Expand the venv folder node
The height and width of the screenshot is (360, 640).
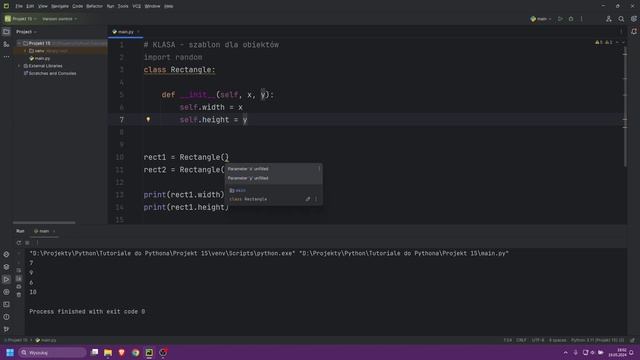coord(25,51)
